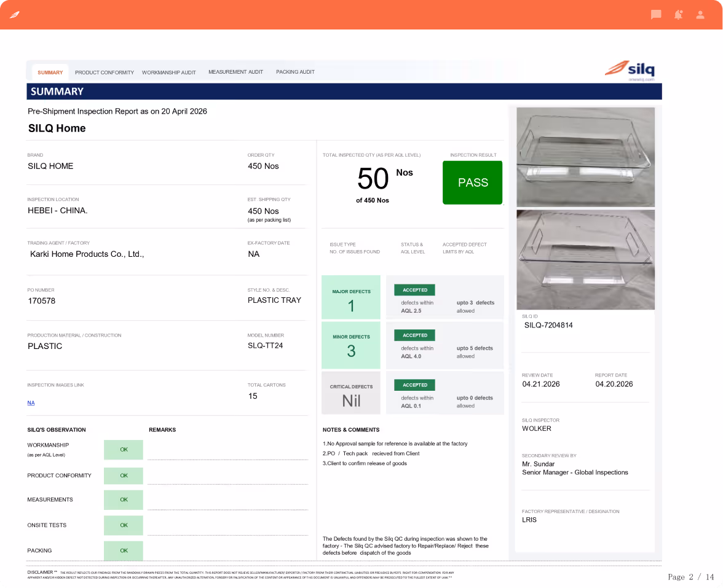Image resolution: width=723 pixels, height=588 pixels.
Task: Click the Silq's Observation heading
Action: pyautogui.click(x=57, y=430)
